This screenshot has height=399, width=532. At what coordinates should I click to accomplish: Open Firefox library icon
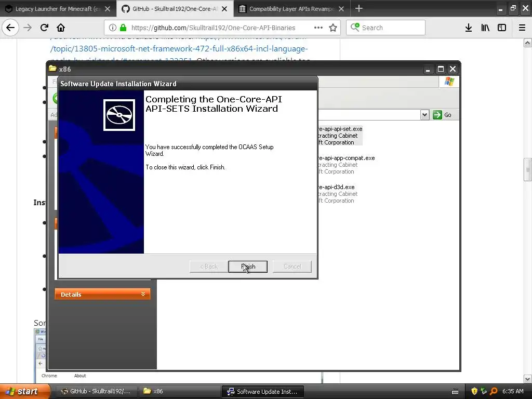coord(485,28)
